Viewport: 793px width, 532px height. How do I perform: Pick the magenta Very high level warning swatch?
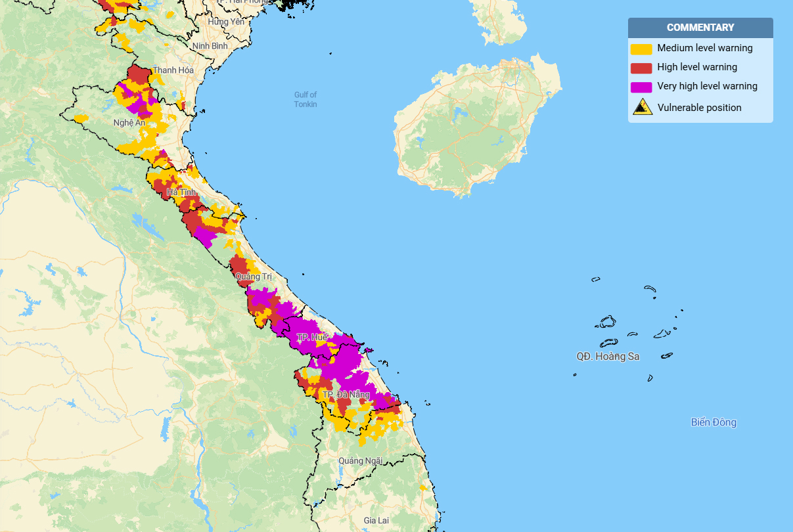[641, 87]
